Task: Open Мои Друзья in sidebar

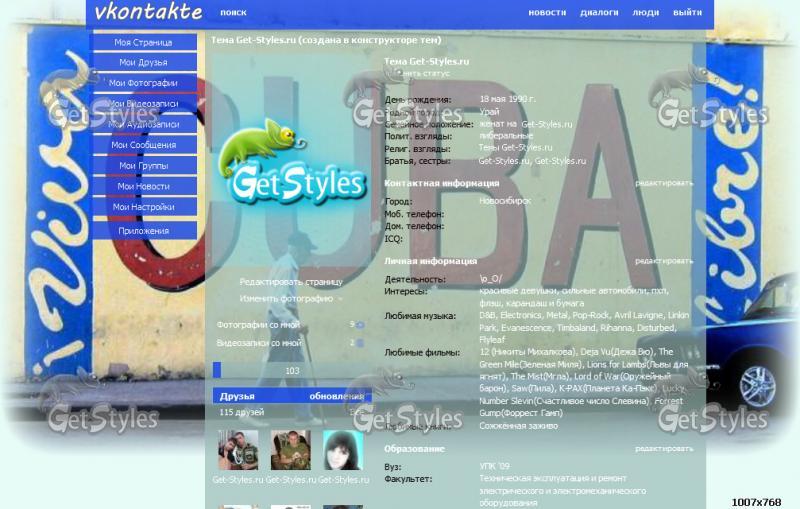Action: point(143,62)
